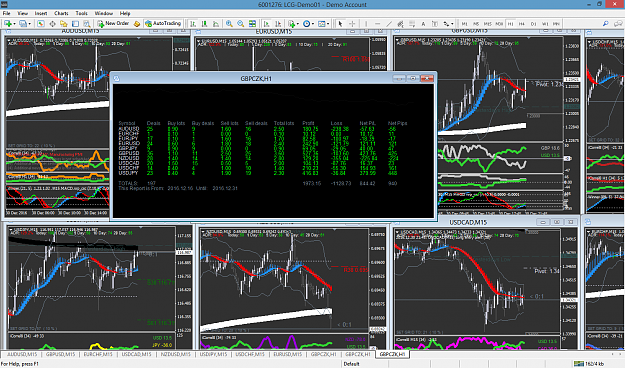Select the Text Label tool
Screen dimensions: 625x368
click(435, 24)
